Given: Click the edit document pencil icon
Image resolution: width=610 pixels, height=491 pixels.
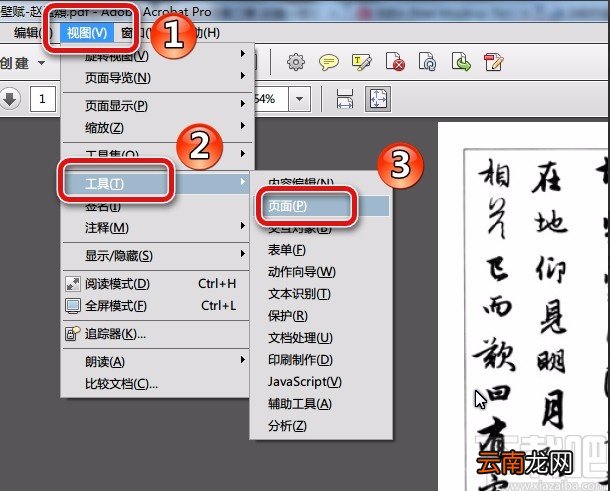Looking at the screenshot, I should 494,62.
